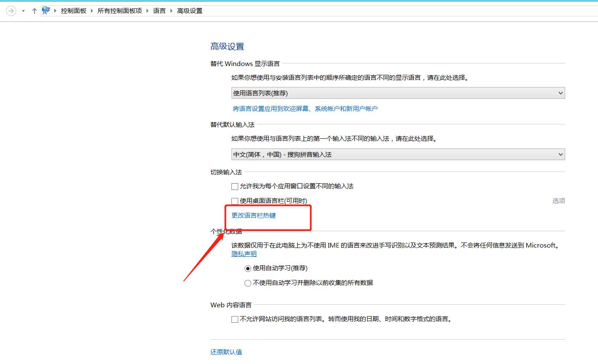The image size is (598, 364).
Task: Click the Control Panel icon in address bar
Action: pyautogui.click(x=46, y=10)
